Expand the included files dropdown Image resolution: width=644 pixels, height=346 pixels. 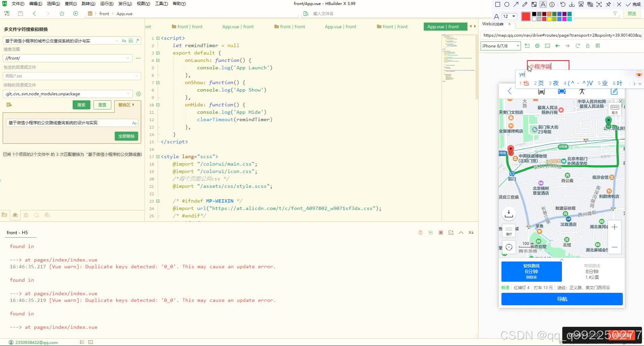[136, 76]
